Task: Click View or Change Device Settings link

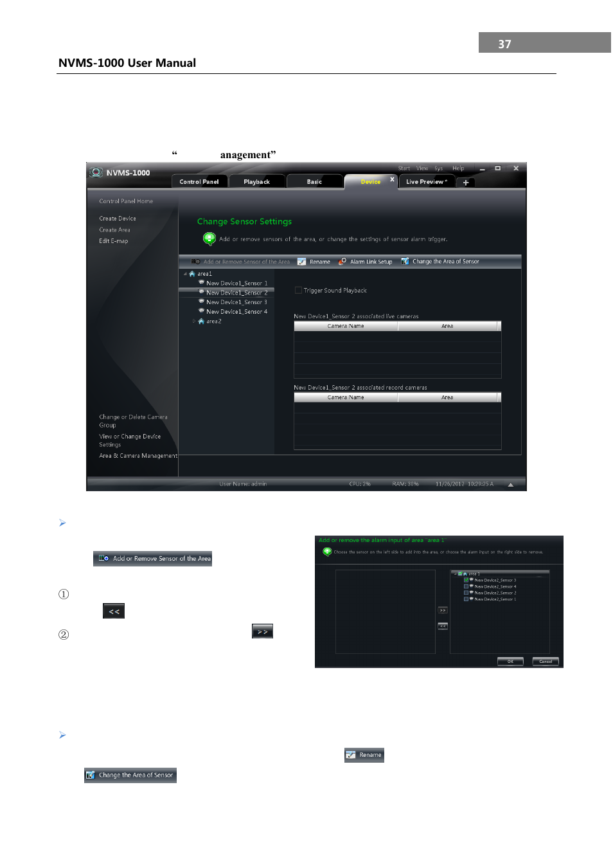Action: pyautogui.click(x=130, y=440)
